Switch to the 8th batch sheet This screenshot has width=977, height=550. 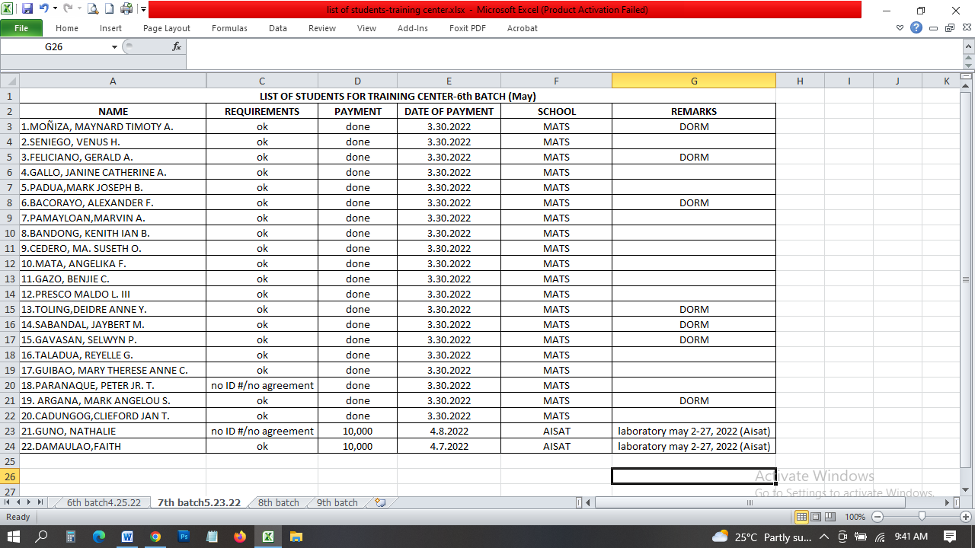(279, 503)
